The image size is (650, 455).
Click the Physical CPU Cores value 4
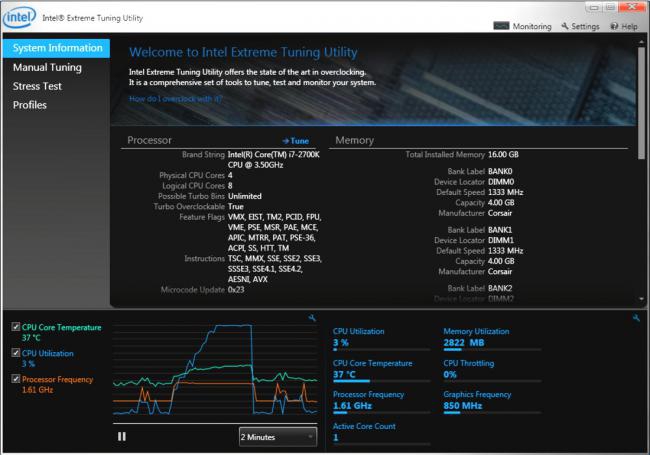[230, 175]
